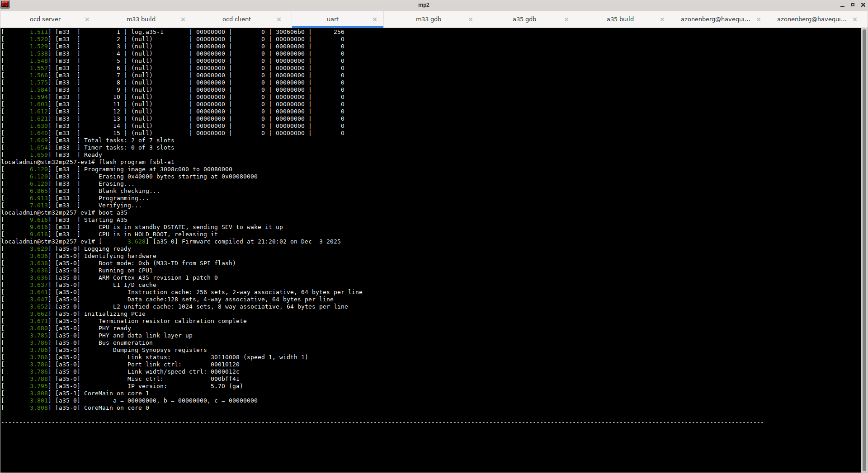The width and height of the screenshot is (868, 473).
Task: Select the m33 gdb tab
Action: coord(429,19)
